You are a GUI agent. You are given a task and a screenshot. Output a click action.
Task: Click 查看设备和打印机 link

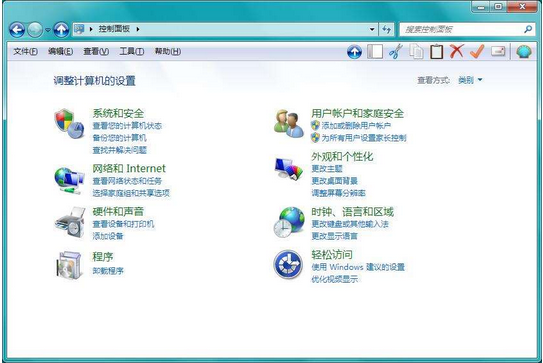tap(123, 224)
